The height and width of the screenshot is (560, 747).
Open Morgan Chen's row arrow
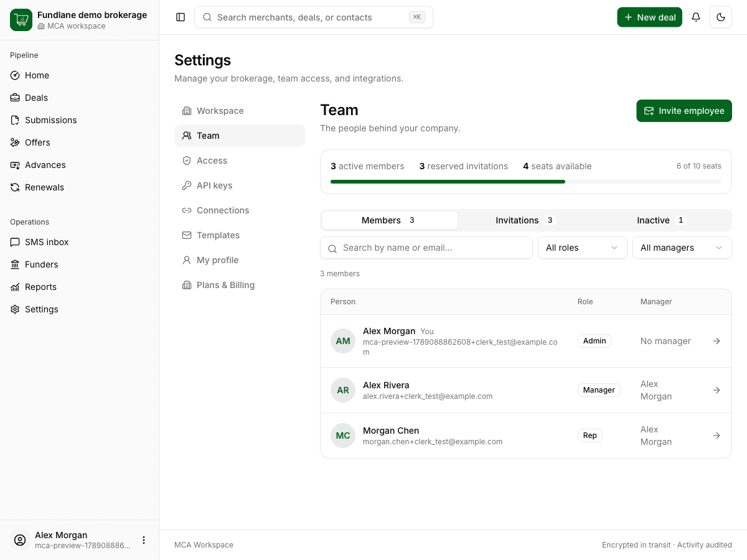click(x=716, y=436)
